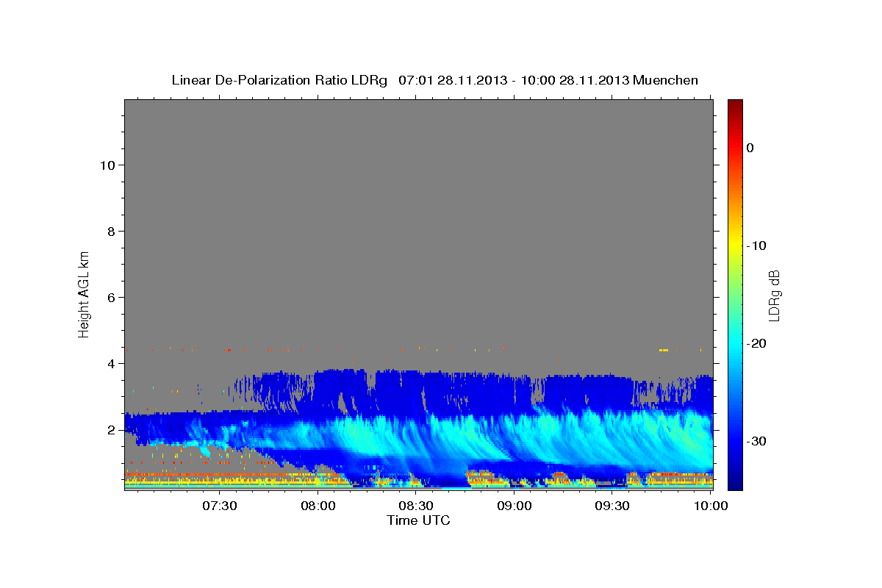Click the 'Muenchen' station name in title
Image resolution: width=882 pixels, height=588 pixels.
(x=666, y=80)
